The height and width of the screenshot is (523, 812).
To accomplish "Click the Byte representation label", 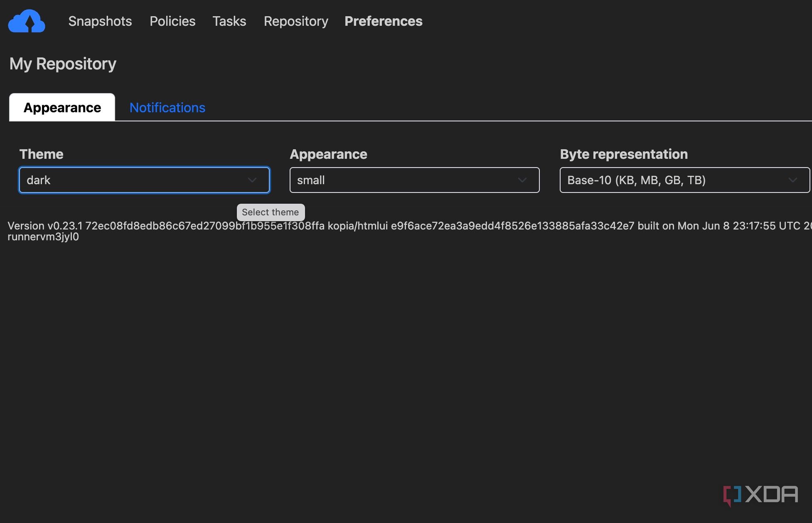I will 624,154.
